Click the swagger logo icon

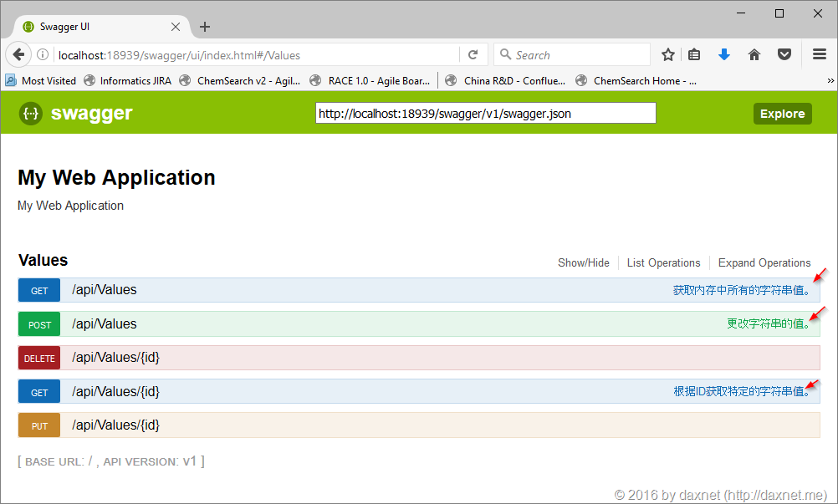tap(31, 113)
